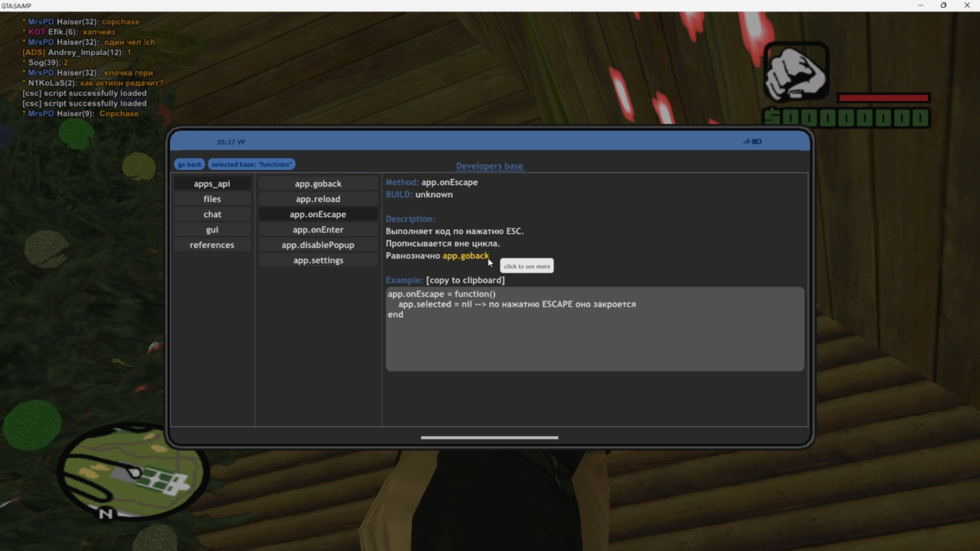Close the GTA:SA:MP window
980x551 pixels.
click(x=967, y=5)
